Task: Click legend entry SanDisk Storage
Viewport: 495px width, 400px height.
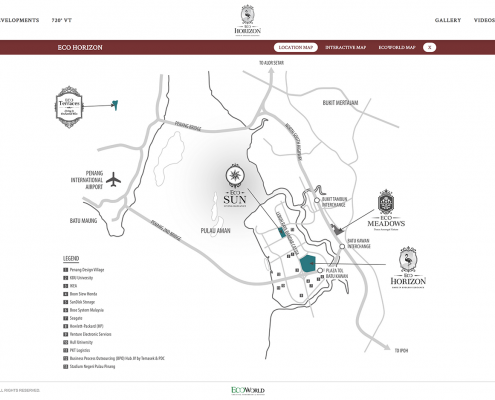Action: coord(79,302)
